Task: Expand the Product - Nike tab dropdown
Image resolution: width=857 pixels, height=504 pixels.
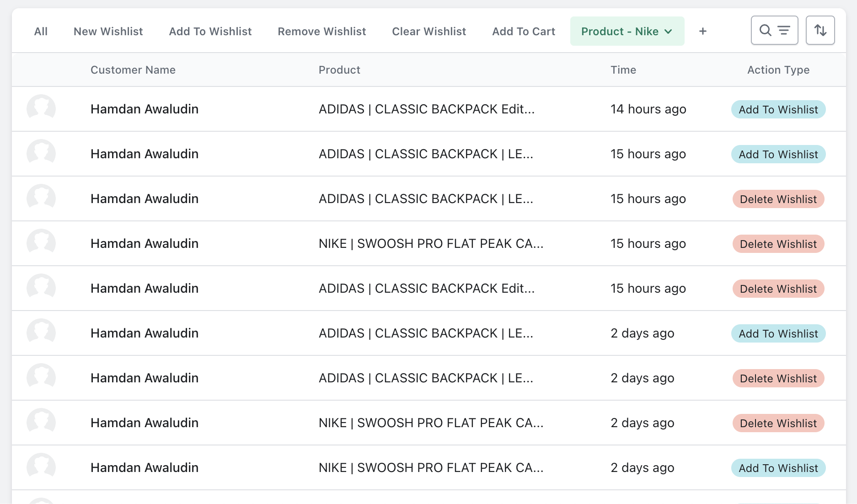Action: tap(668, 32)
